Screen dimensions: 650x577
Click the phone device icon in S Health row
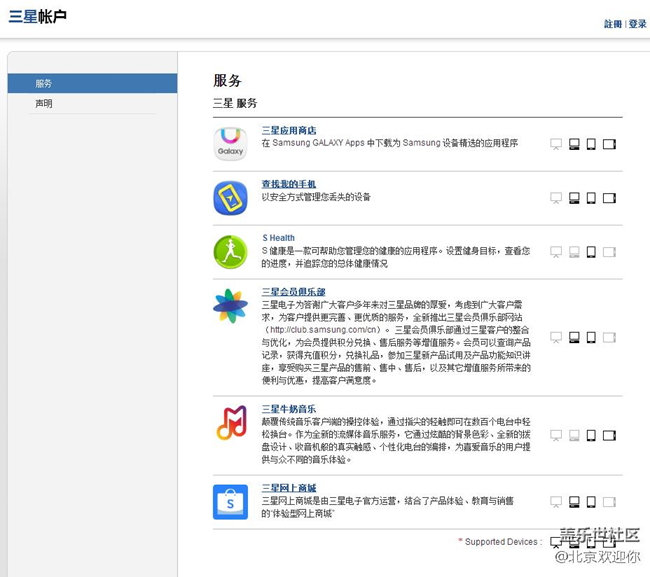592,252
